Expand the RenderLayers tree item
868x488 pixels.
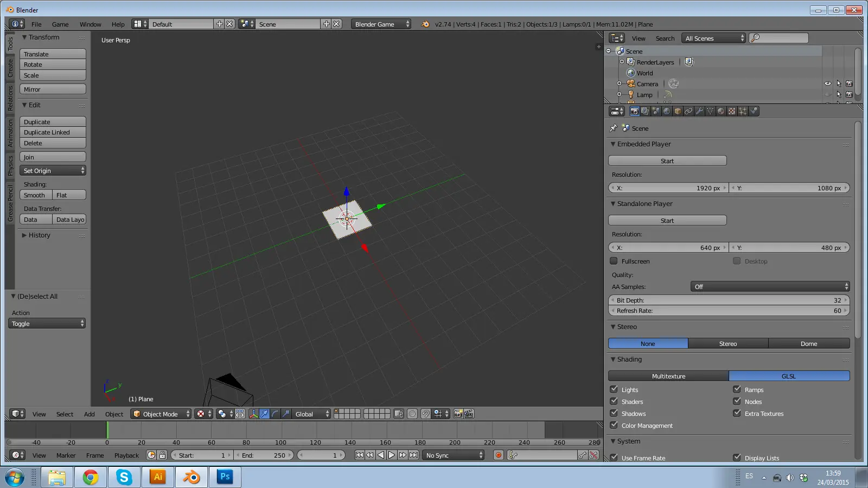click(x=622, y=62)
